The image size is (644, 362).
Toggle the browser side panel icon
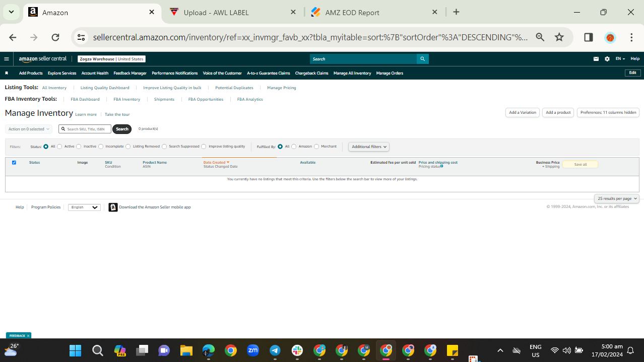click(589, 37)
